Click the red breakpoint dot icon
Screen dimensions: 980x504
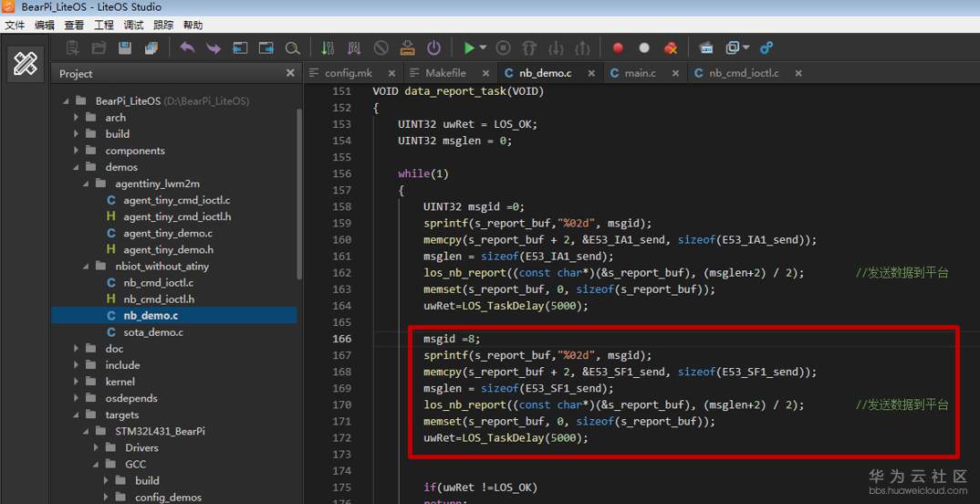[618, 48]
